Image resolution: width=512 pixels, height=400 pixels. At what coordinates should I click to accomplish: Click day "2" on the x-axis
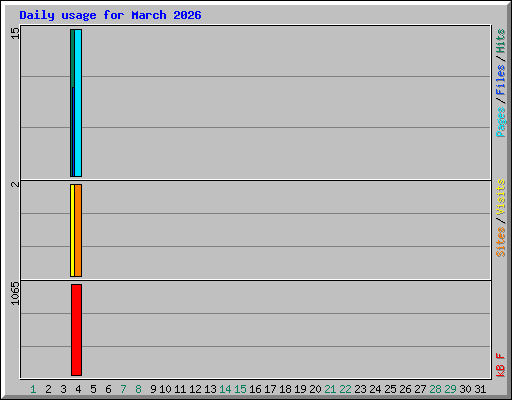point(48,389)
